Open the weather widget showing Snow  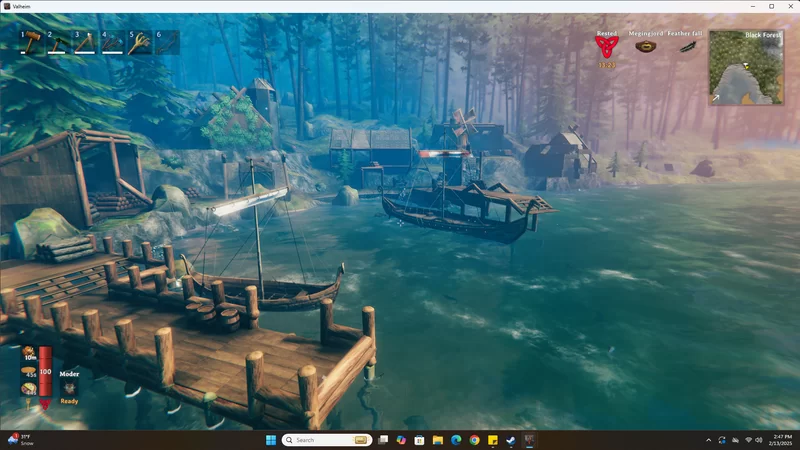(x=20, y=440)
